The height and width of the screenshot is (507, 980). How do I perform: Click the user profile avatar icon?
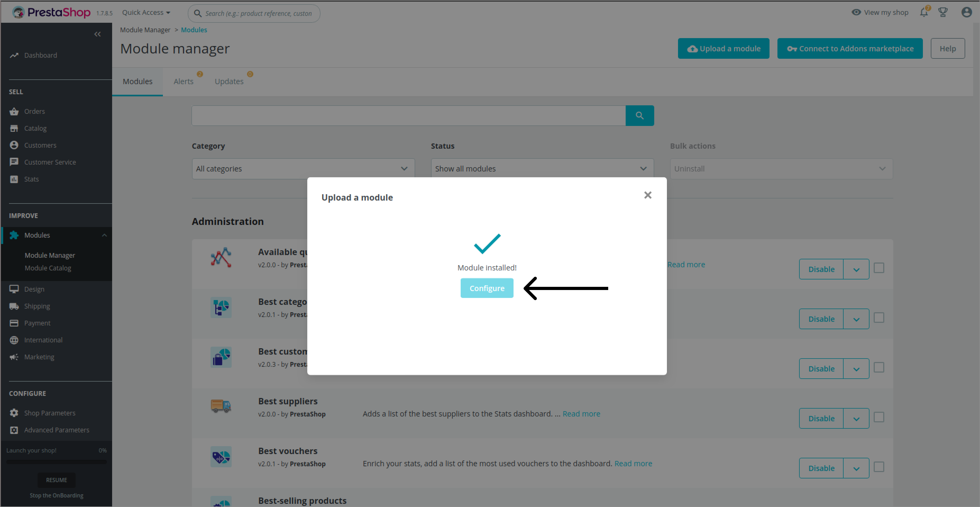[966, 12]
